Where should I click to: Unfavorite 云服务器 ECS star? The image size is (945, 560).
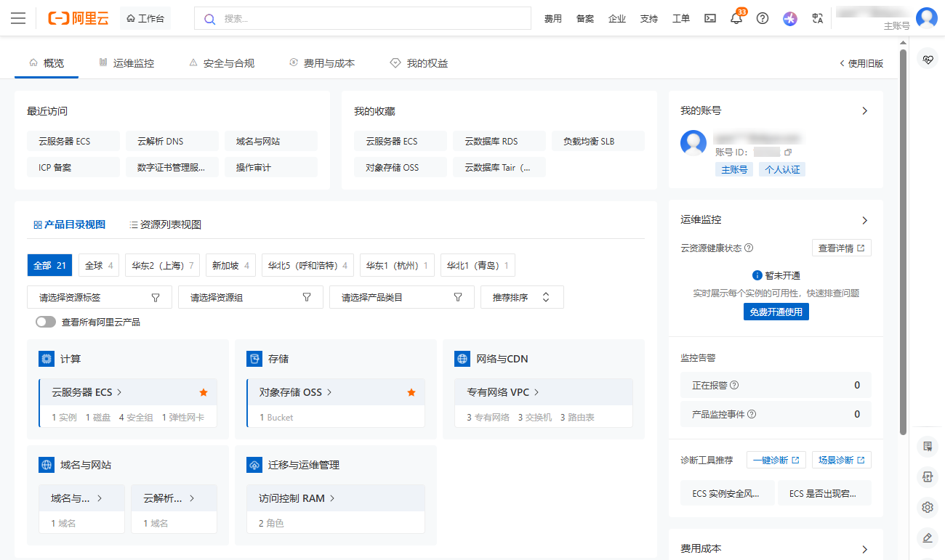[204, 392]
